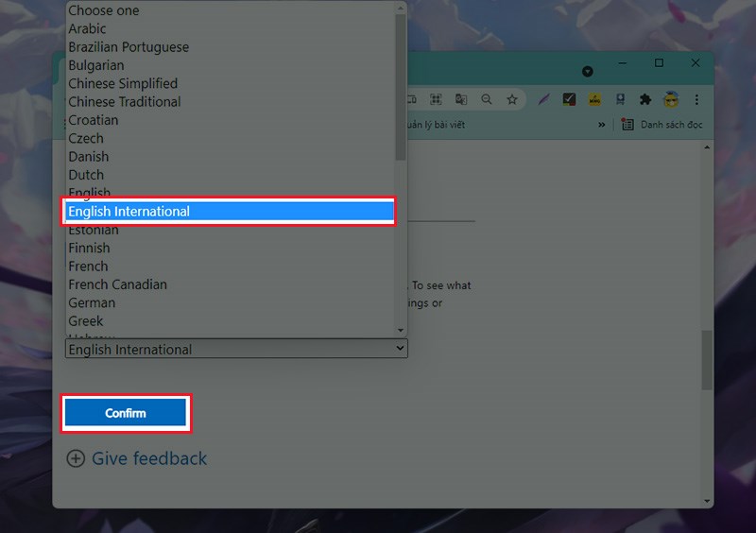Pick Chinese Simplified from the dropdown list
The height and width of the screenshot is (533, 756).
(123, 83)
